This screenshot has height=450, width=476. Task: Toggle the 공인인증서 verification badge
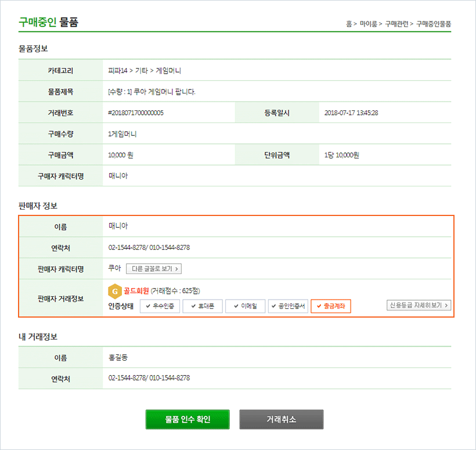(288, 307)
